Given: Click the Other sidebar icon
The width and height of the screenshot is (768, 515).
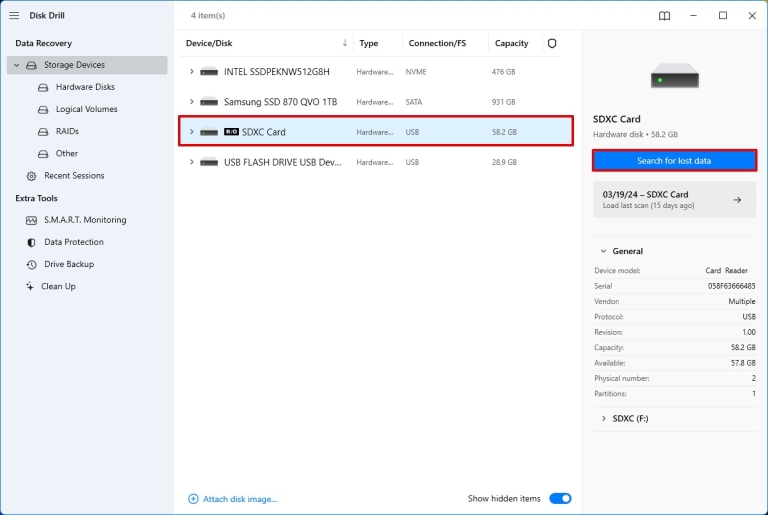Looking at the screenshot, I should [x=43, y=153].
